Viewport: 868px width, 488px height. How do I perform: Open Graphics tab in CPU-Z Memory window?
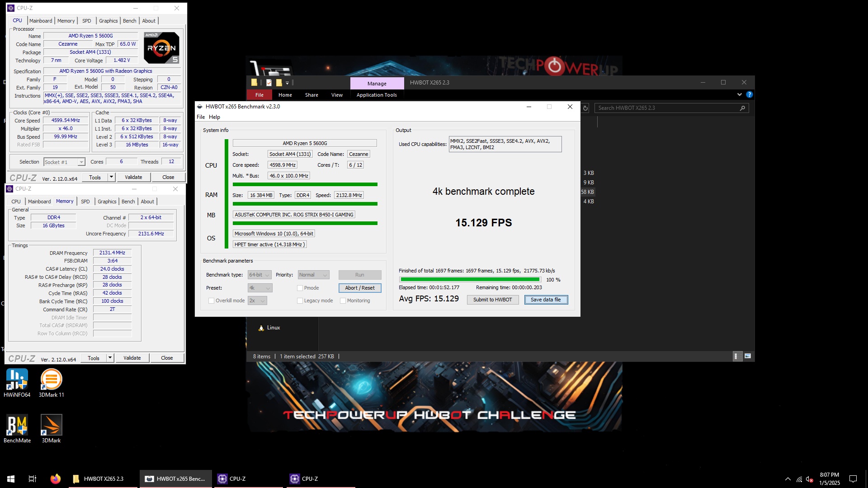point(107,202)
